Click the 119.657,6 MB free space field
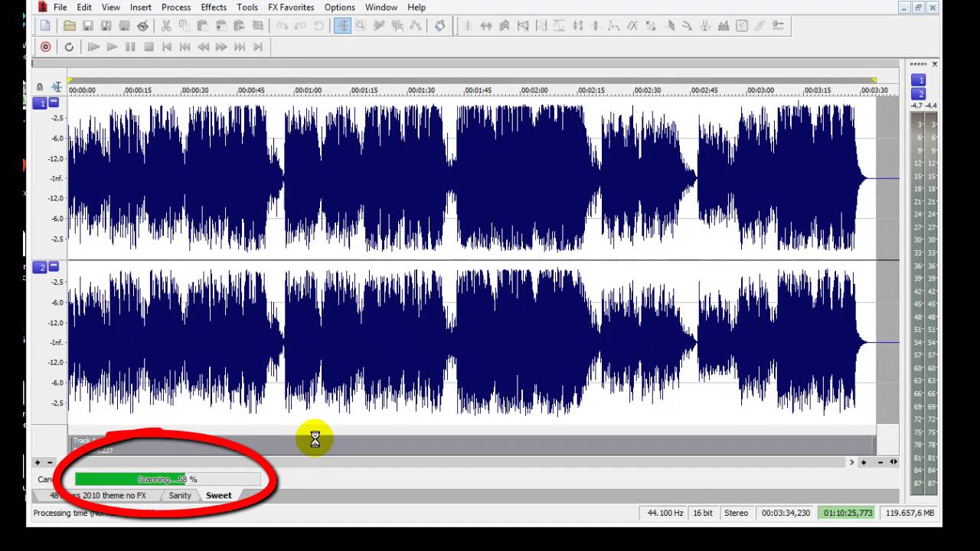This screenshot has height=551, width=980. pos(910,513)
